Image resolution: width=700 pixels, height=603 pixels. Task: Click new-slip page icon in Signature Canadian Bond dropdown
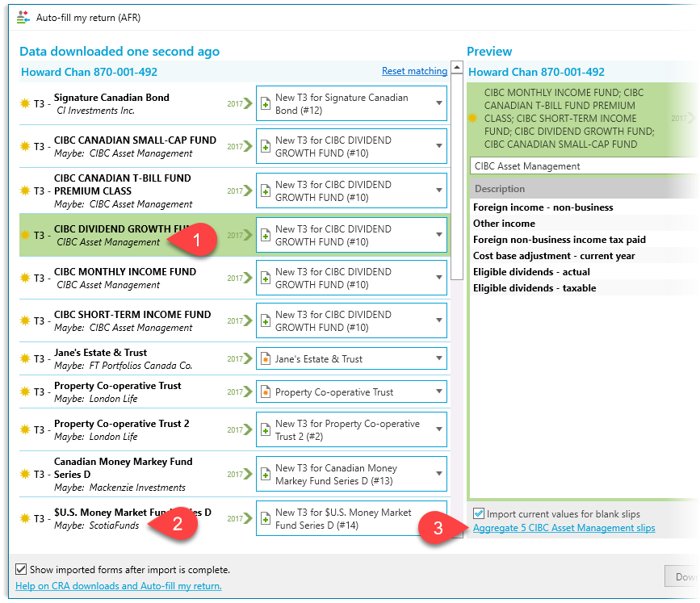tap(266, 103)
